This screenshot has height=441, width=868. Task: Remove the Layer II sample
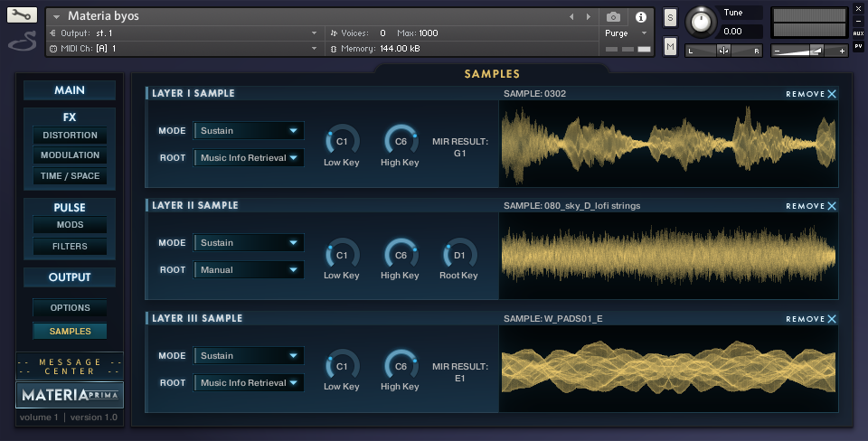[811, 206]
